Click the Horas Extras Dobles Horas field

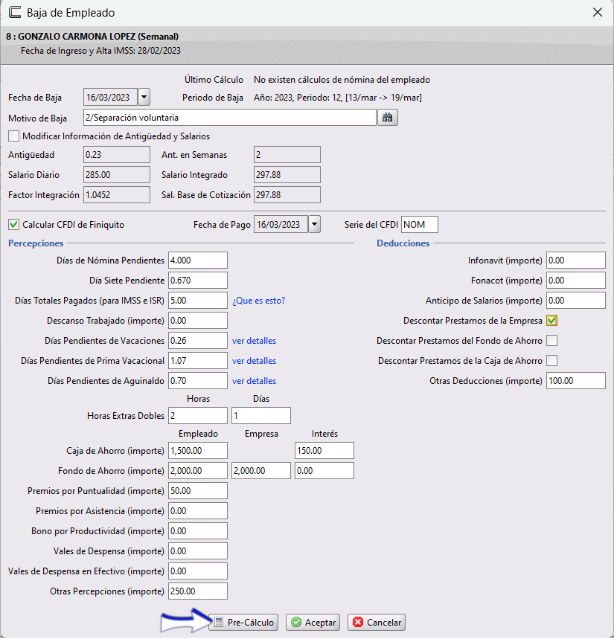pos(198,416)
